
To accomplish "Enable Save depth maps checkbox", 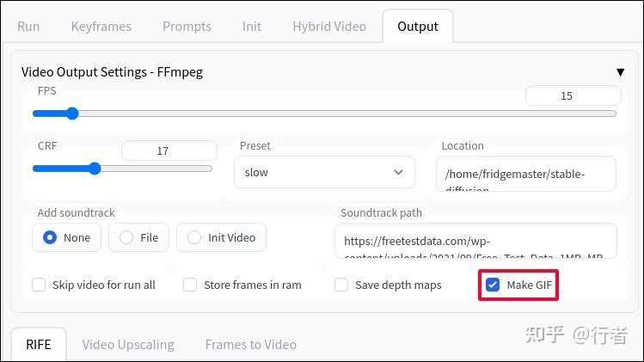I will pos(341,285).
